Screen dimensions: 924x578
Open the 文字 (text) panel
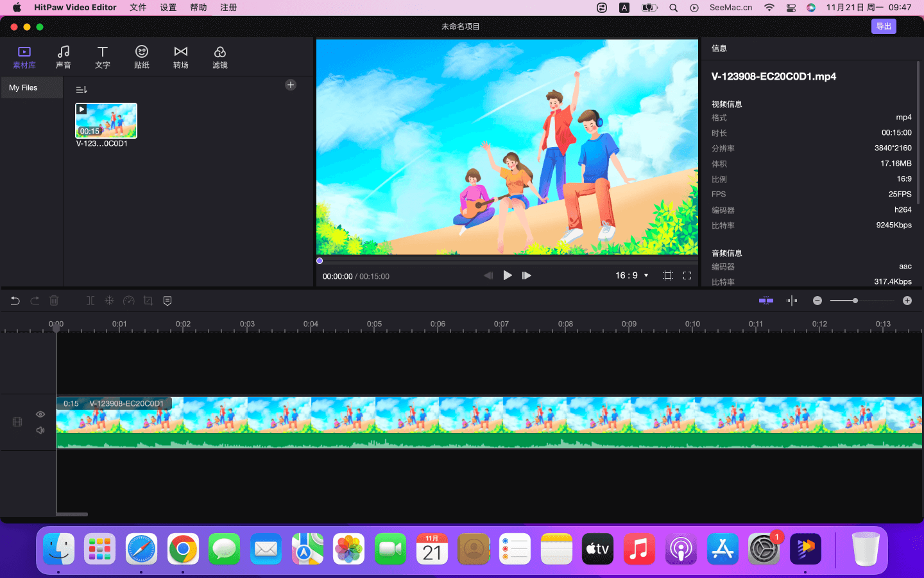point(103,57)
